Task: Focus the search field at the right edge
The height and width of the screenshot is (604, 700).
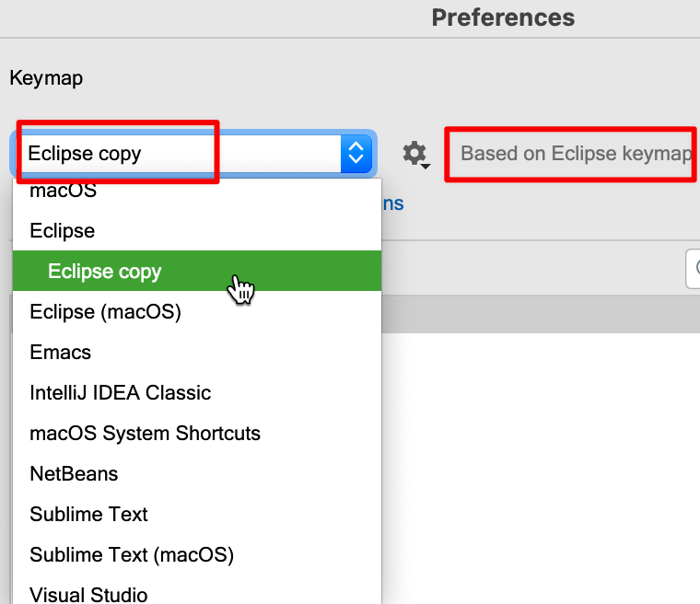Action: (x=693, y=269)
